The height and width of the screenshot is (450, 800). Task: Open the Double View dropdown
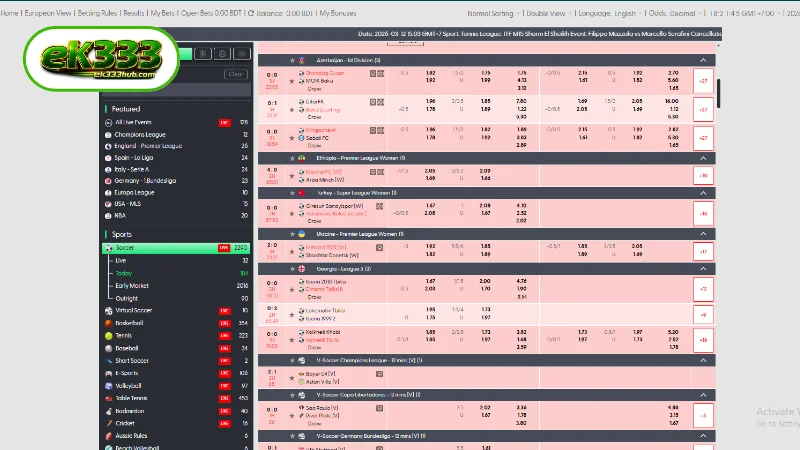click(548, 13)
